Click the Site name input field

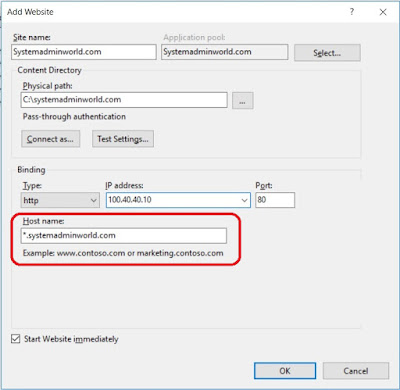pos(84,52)
